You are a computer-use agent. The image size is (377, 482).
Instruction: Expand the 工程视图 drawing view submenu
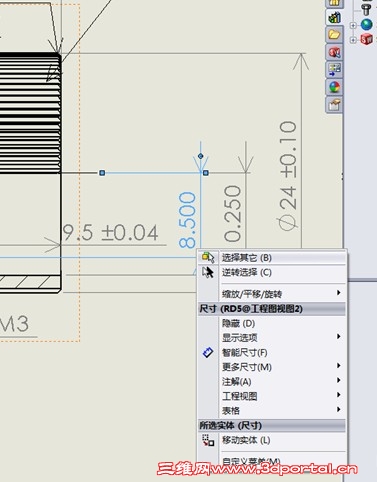coord(272,396)
